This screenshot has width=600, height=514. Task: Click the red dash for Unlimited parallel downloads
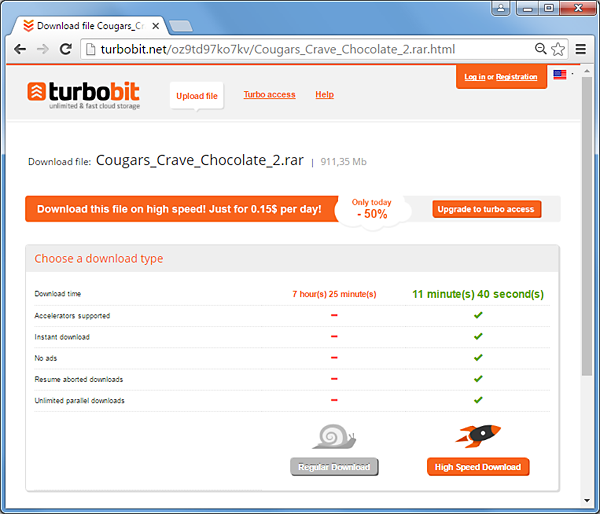click(x=334, y=400)
